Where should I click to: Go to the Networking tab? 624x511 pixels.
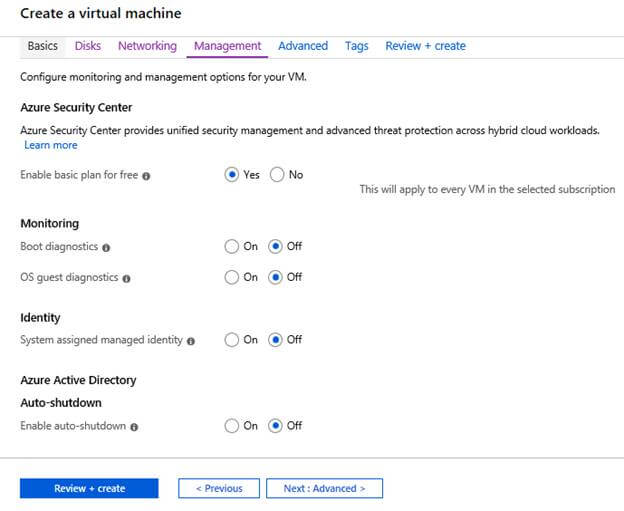point(148,46)
